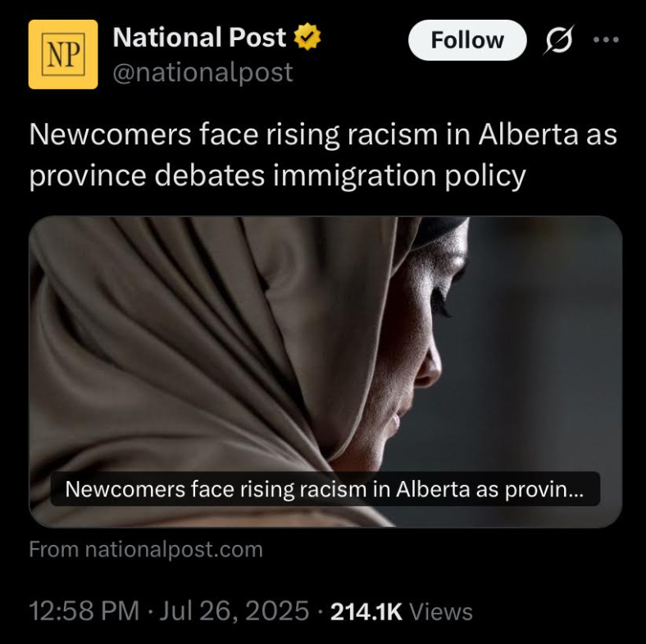Open the National Post display name

pyautogui.click(x=199, y=37)
